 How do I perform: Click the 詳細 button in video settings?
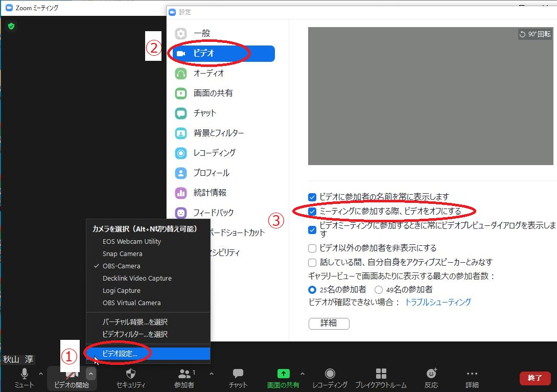[x=329, y=323]
